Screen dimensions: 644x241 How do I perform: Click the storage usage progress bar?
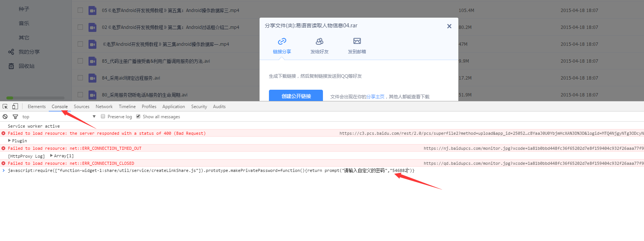point(36,98)
